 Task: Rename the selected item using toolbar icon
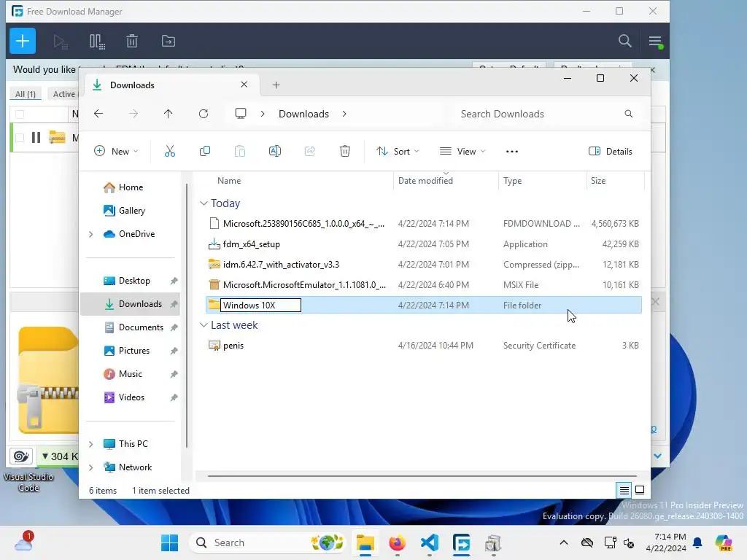tap(275, 152)
